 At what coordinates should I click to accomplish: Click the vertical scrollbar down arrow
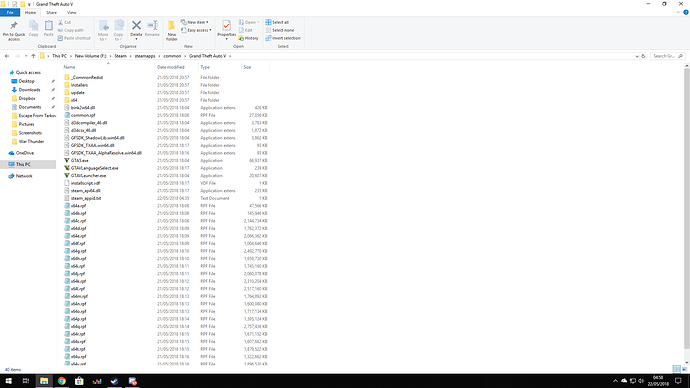pyautogui.click(x=686, y=363)
